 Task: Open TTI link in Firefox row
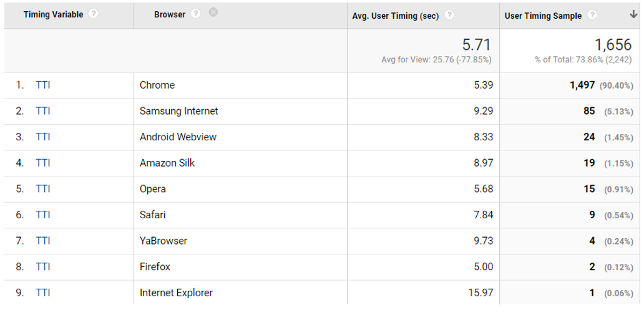[42, 267]
